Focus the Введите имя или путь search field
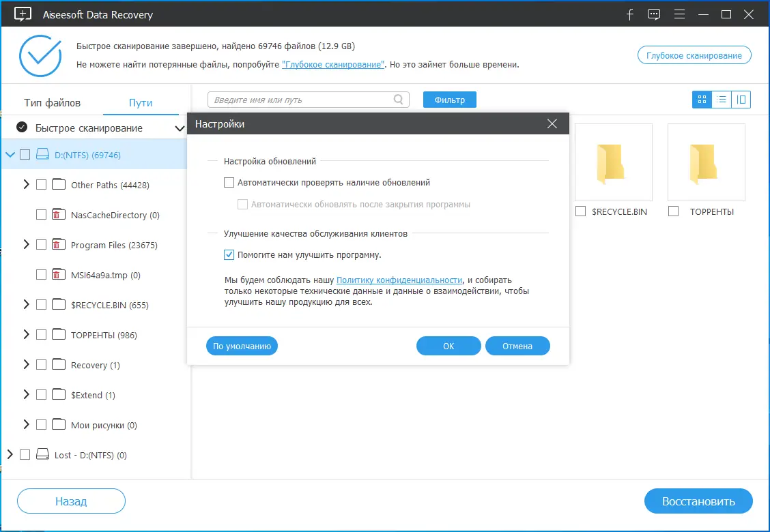 [x=308, y=100]
